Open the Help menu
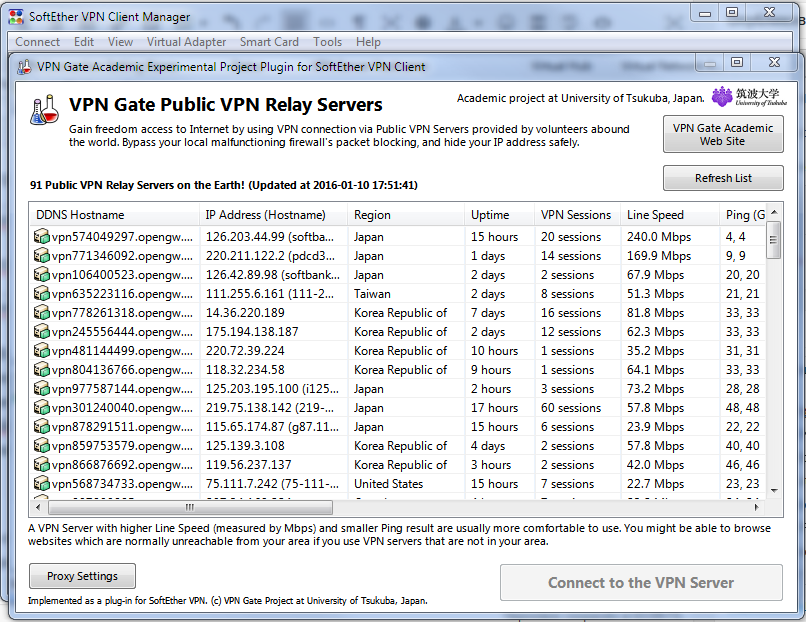 368,42
